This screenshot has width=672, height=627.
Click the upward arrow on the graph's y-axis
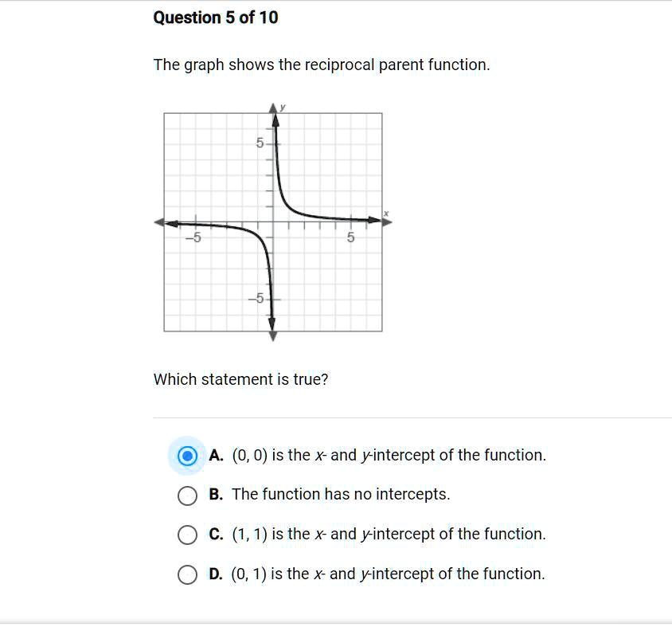tap(273, 109)
